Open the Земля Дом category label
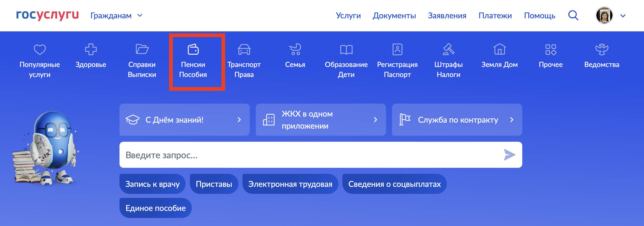Image resolution: width=644 pixels, height=226 pixels. pyautogui.click(x=499, y=64)
